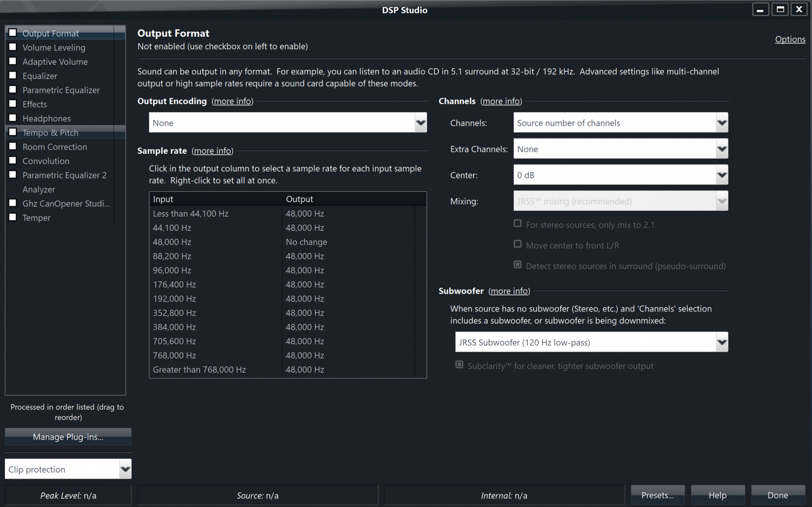
Task: Open Subwoofer 'more info' link
Action: 509,291
